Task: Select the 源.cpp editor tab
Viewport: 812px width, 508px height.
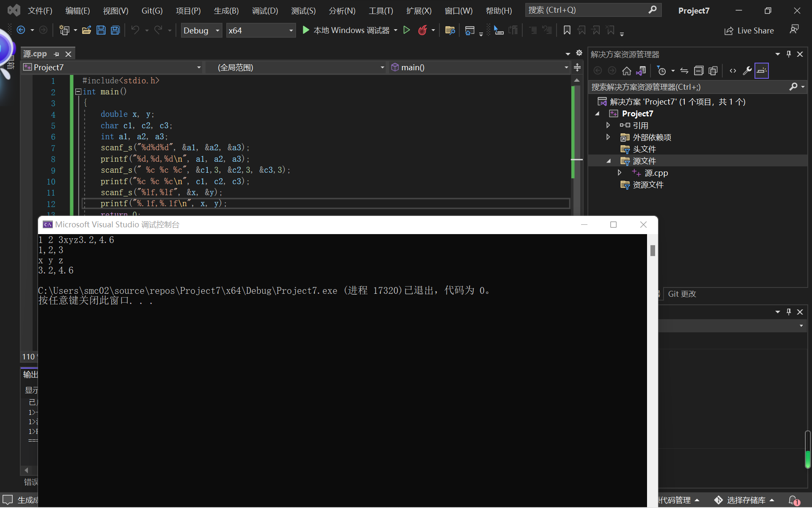Action: (x=35, y=54)
